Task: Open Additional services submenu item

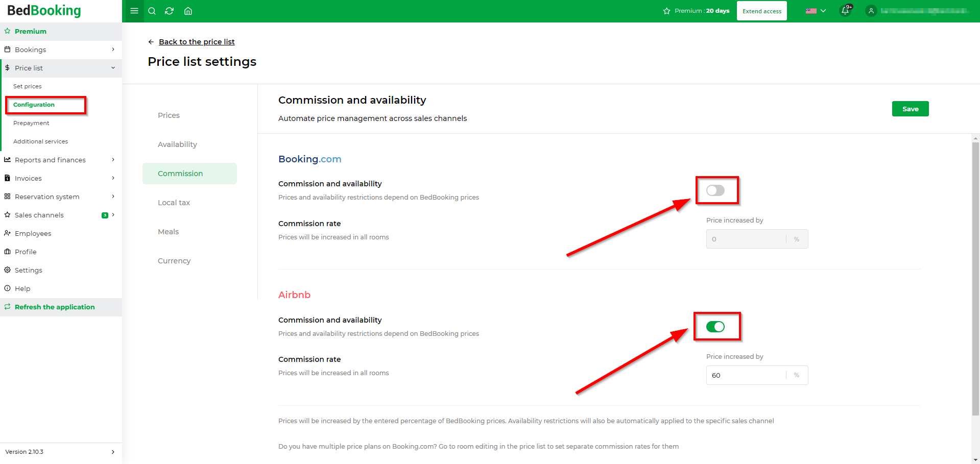Action: click(x=40, y=141)
